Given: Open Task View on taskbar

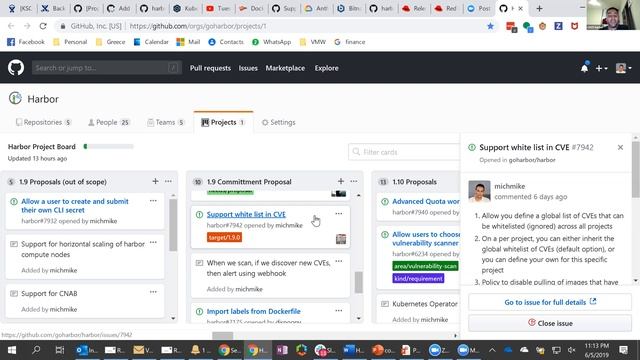Looking at the screenshot, I should [x=60, y=350].
